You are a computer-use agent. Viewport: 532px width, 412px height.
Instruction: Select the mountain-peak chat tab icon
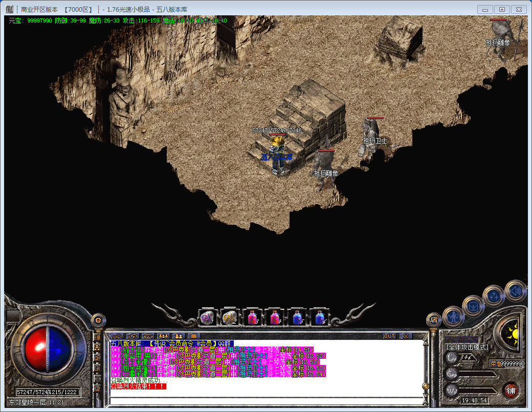click(117, 336)
